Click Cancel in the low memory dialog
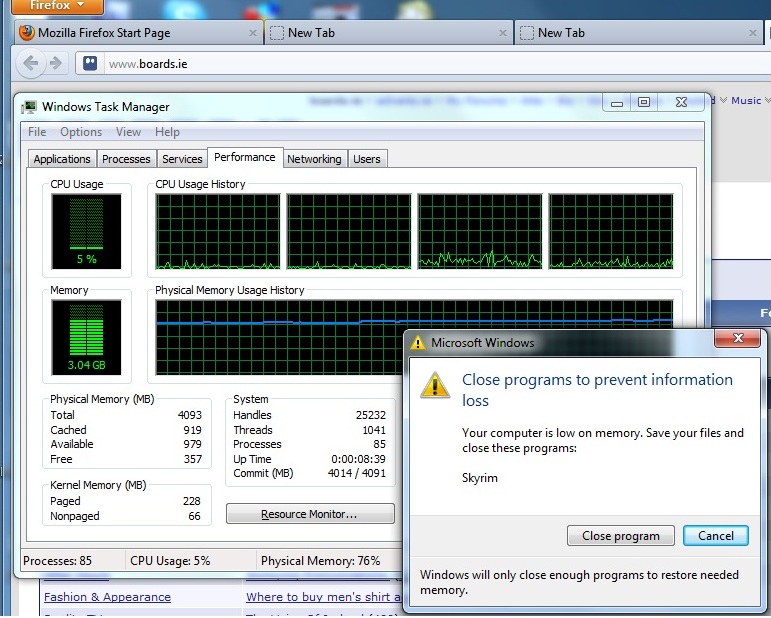 (x=716, y=536)
